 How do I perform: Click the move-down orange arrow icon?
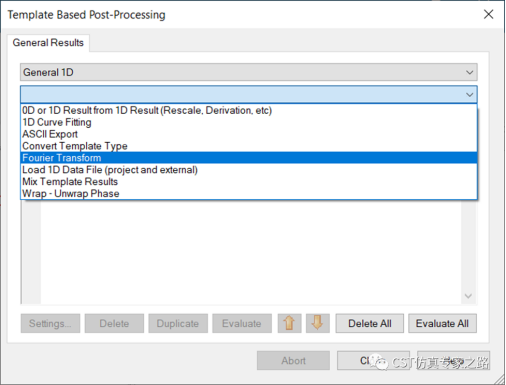tap(318, 323)
